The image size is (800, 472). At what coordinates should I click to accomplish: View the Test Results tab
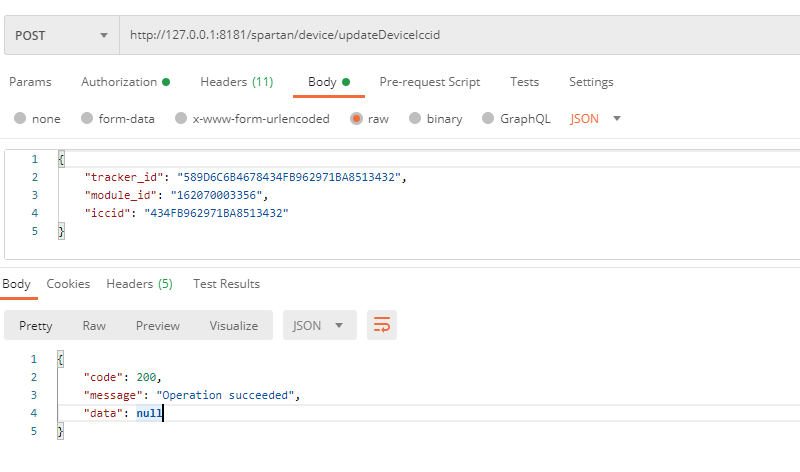coord(226,284)
